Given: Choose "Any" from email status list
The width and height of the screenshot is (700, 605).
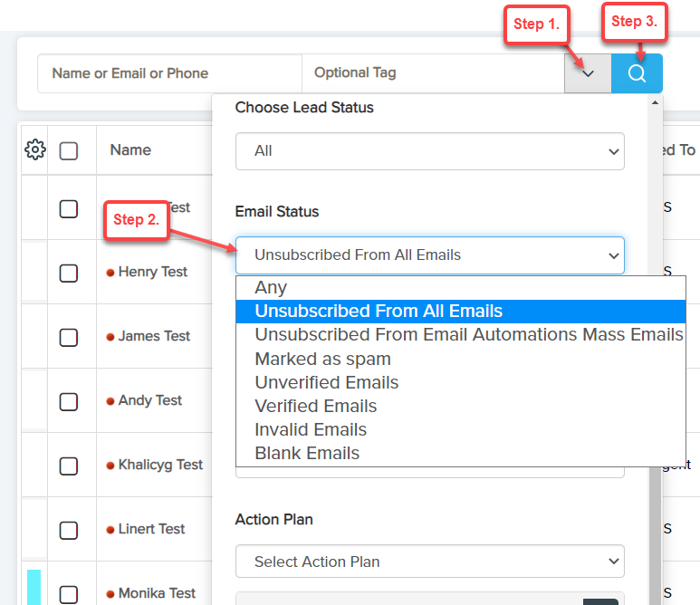Looking at the screenshot, I should point(271,288).
